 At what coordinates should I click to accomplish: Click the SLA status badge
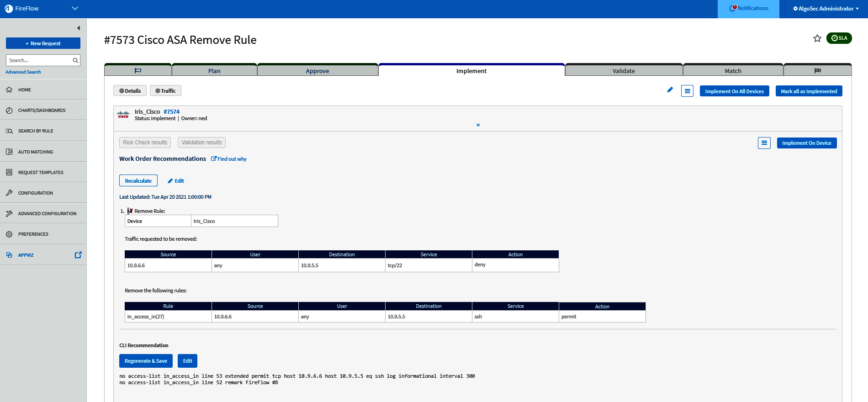click(839, 38)
